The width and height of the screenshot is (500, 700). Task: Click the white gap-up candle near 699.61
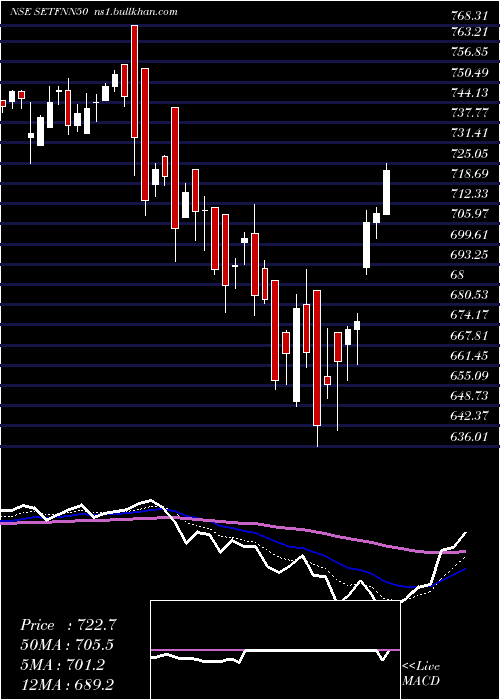coord(367,245)
